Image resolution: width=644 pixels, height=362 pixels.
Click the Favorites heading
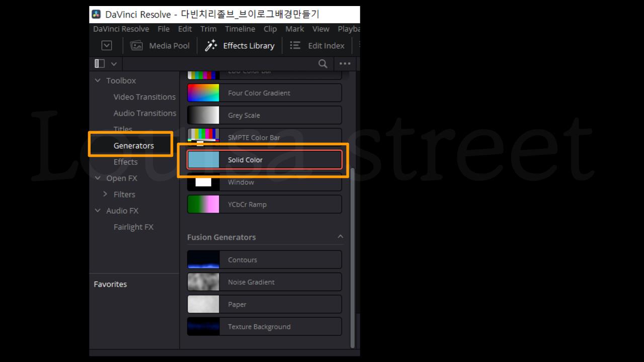(110, 284)
